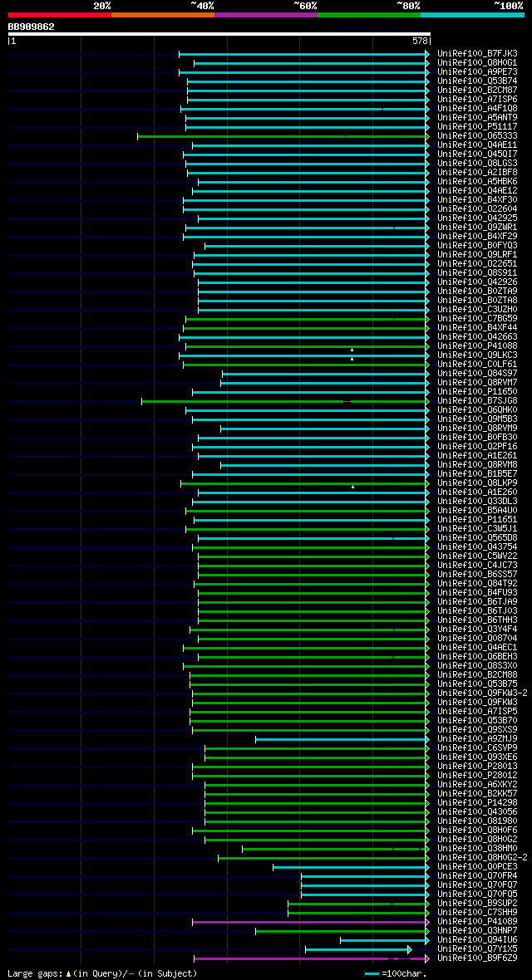The height and width of the screenshot is (980, 532).
Task: Click the UniRef100_A7ISP5 label
Action: [477, 711]
